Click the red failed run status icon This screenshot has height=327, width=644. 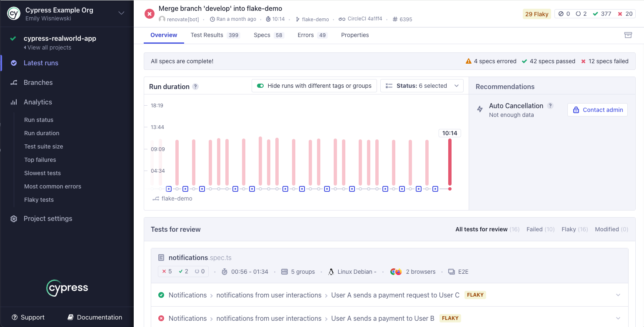(150, 14)
